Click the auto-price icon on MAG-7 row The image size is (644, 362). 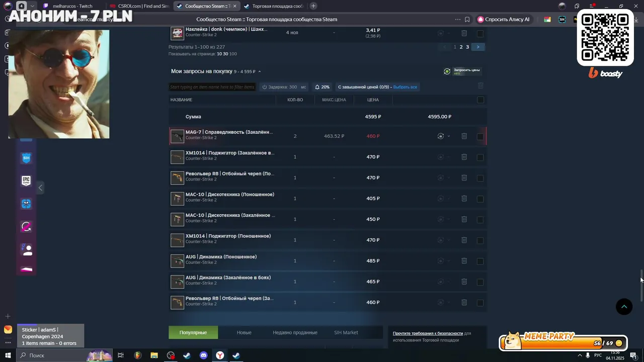441,136
